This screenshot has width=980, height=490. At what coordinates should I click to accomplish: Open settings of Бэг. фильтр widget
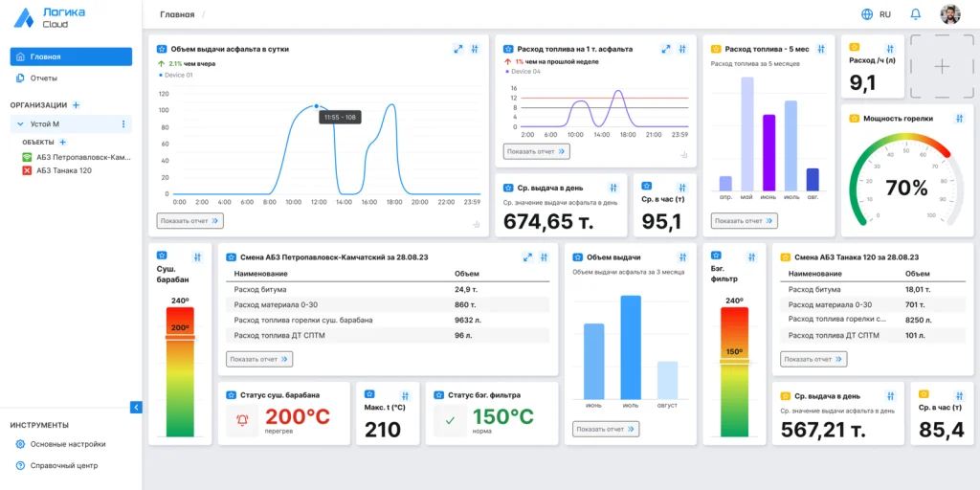coord(752,256)
